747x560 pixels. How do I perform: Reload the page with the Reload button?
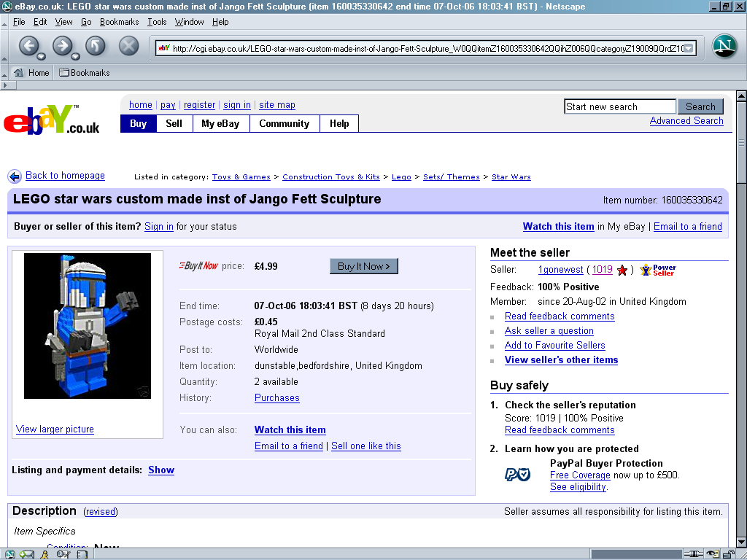pyautogui.click(x=96, y=46)
